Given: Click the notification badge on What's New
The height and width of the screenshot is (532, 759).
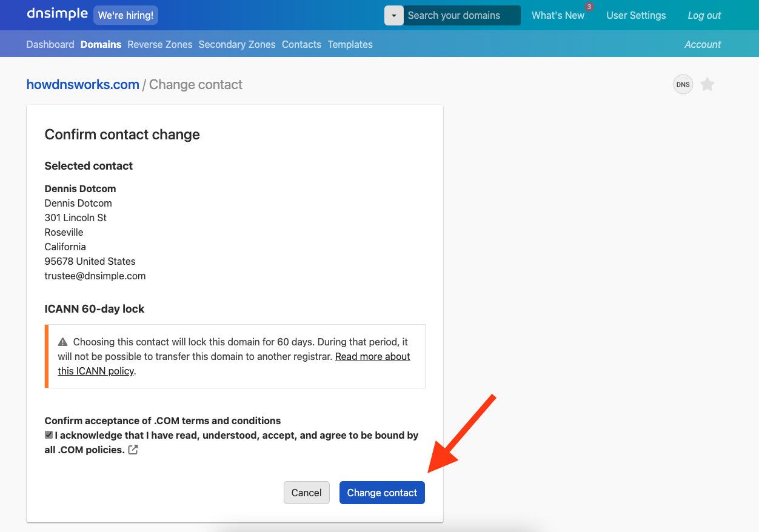Looking at the screenshot, I should click(x=589, y=7).
